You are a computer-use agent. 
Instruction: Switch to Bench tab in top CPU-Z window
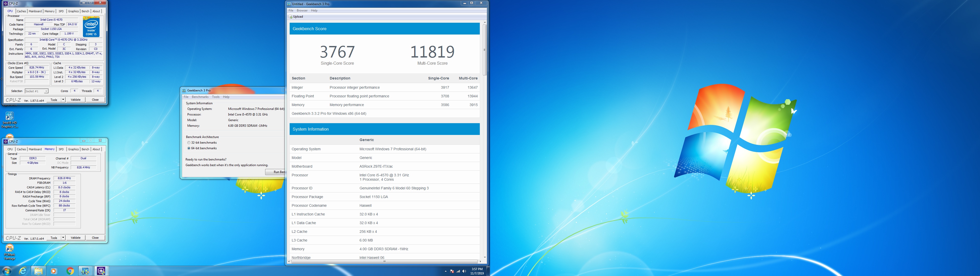click(85, 11)
